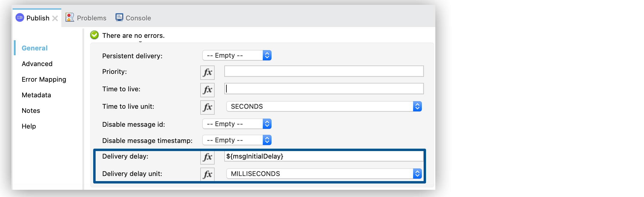Select Error Mapping in the sidebar
The width and height of the screenshot is (644, 197).
click(x=44, y=79)
